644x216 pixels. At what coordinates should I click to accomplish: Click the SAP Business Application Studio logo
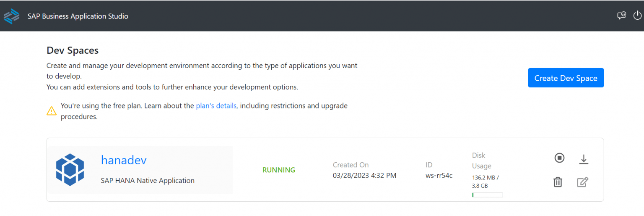pyautogui.click(x=12, y=16)
